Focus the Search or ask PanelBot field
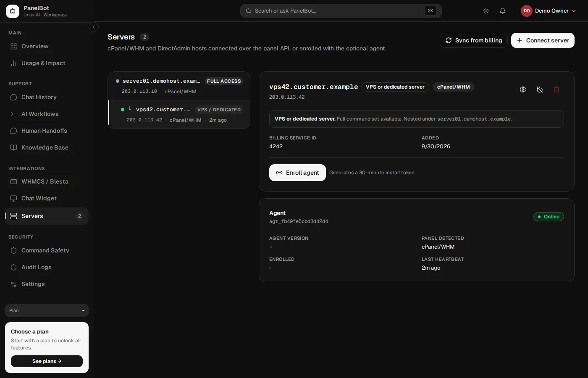 (x=341, y=11)
